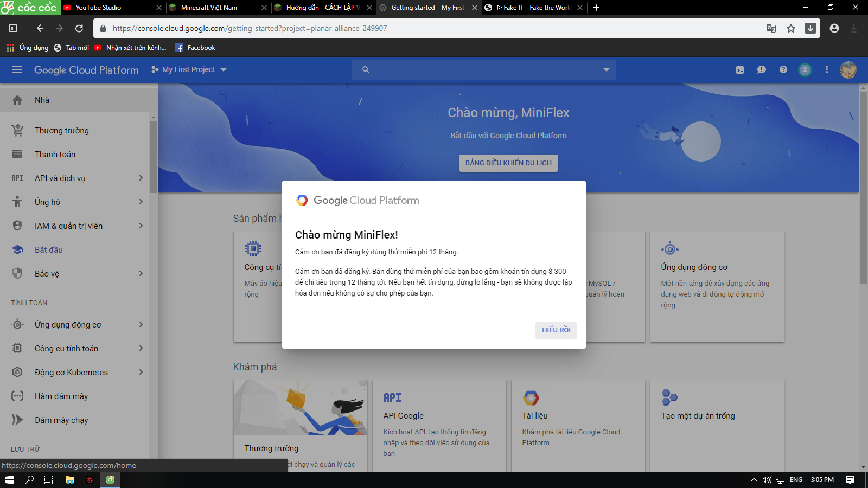Image resolution: width=868 pixels, height=488 pixels.
Task: Open File Explorer from taskbar
Action: (70, 479)
